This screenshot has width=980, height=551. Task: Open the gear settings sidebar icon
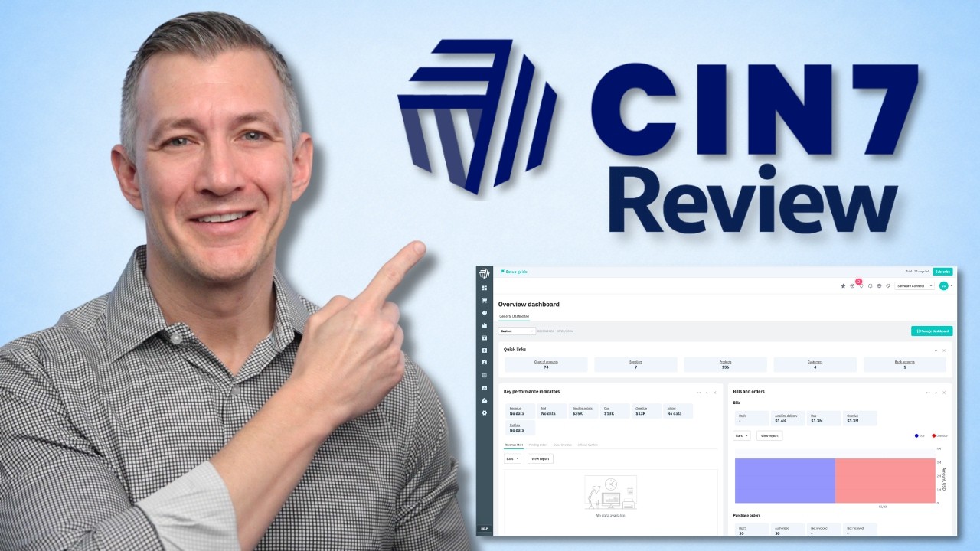pos(484,412)
